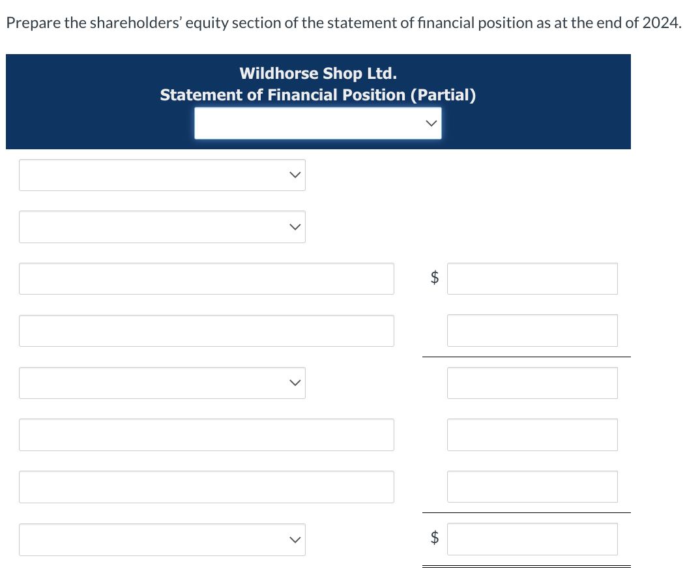Screen dimensions: 700x588
Task: Expand the middle subtotal label dropdown
Action: coord(162,383)
